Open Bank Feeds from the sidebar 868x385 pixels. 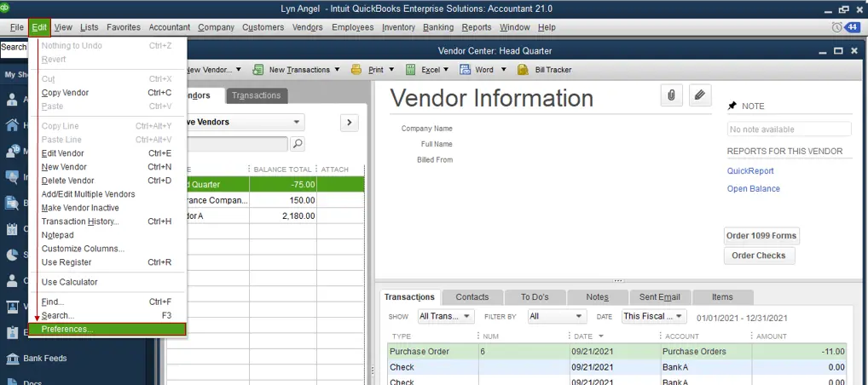(44, 359)
